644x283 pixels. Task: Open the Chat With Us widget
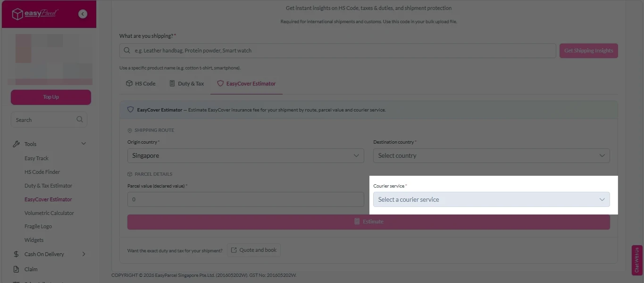[637, 260]
